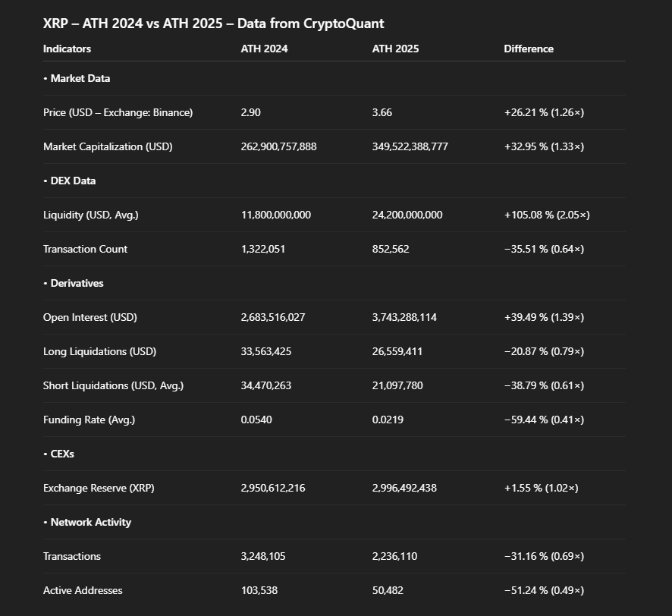Click the Long Liquidations (USD) row label

pyautogui.click(x=99, y=351)
